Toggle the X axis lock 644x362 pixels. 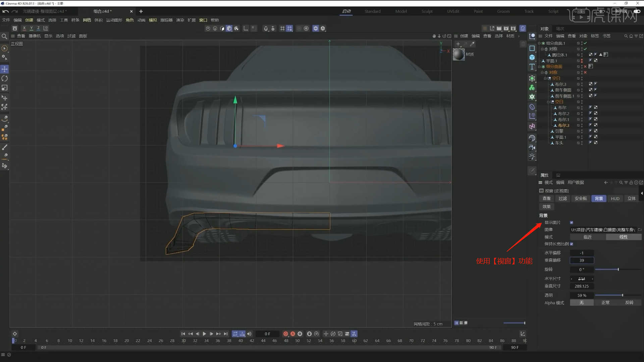pos(24,28)
